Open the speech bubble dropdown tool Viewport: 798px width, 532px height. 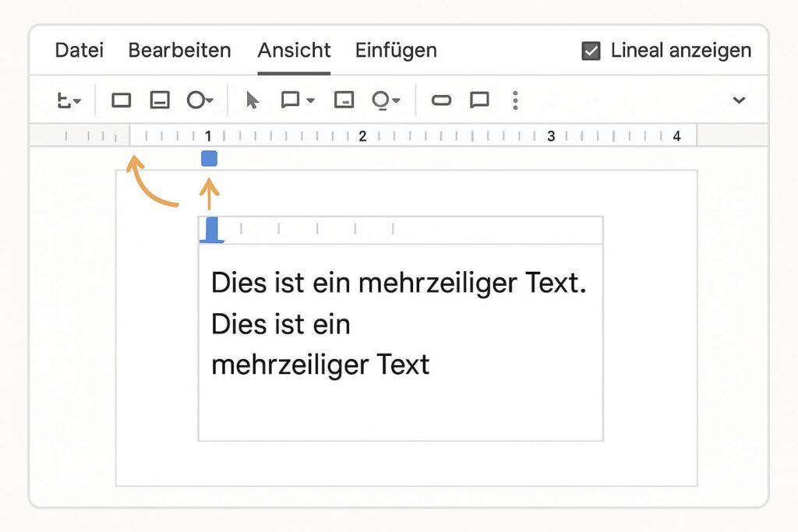(x=297, y=100)
